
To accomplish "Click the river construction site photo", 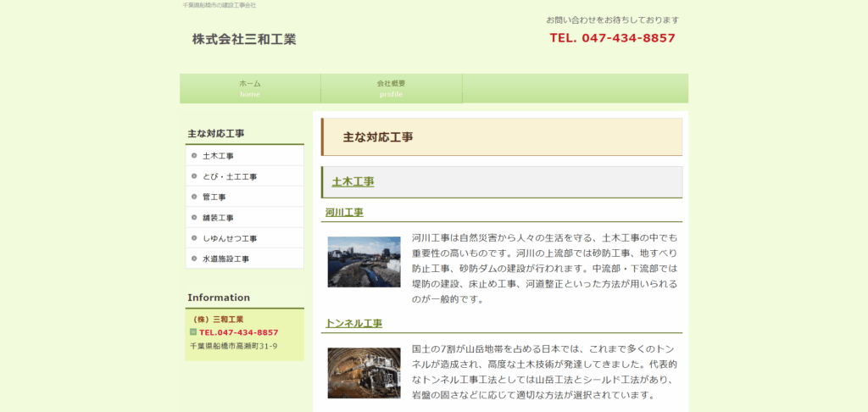I will point(364,262).
